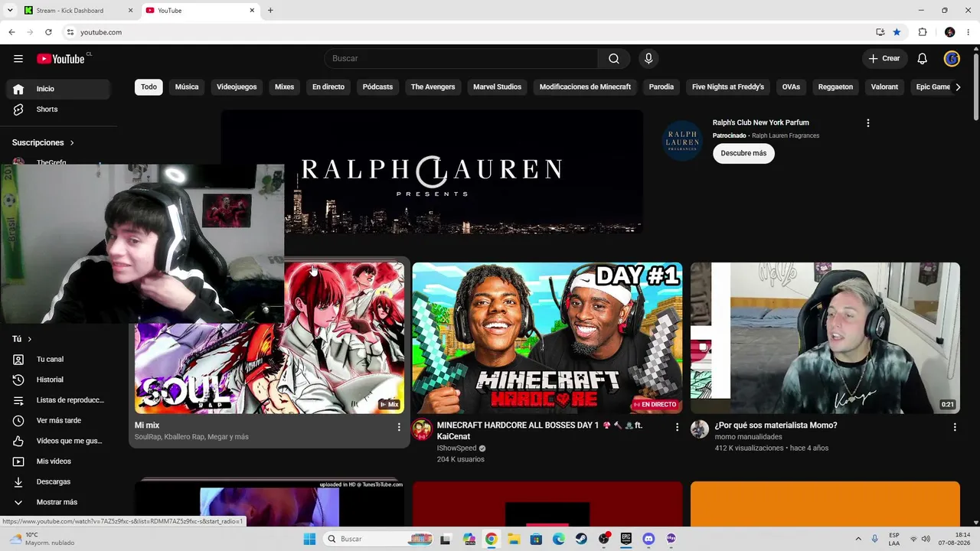Open options for the Ralph Lauren ad

tap(867, 123)
